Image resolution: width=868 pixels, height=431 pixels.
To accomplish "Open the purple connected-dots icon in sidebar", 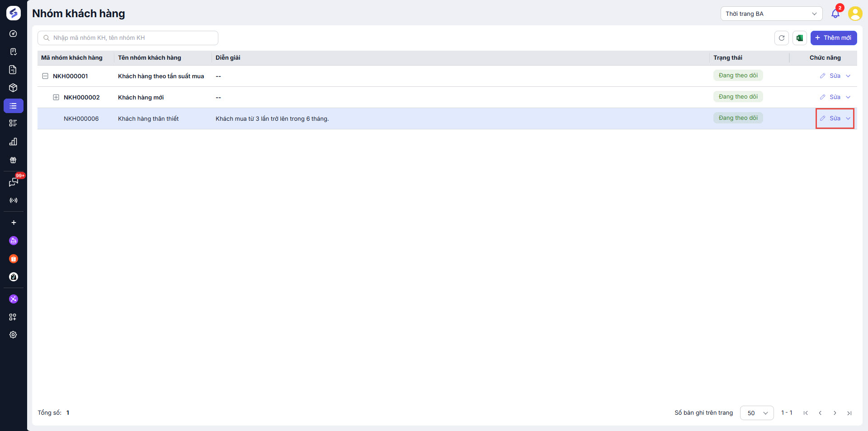I will coord(14,299).
